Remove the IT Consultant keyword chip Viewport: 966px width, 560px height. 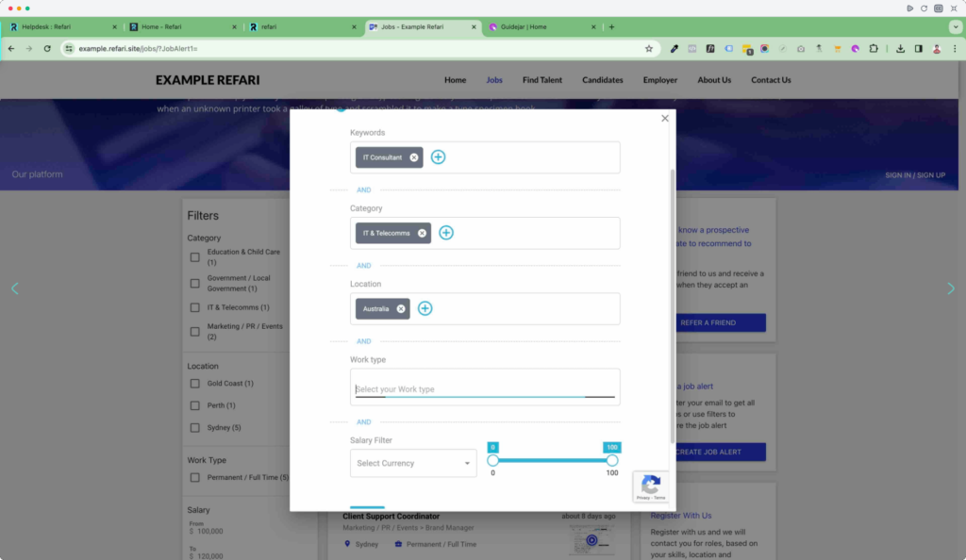coord(414,157)
